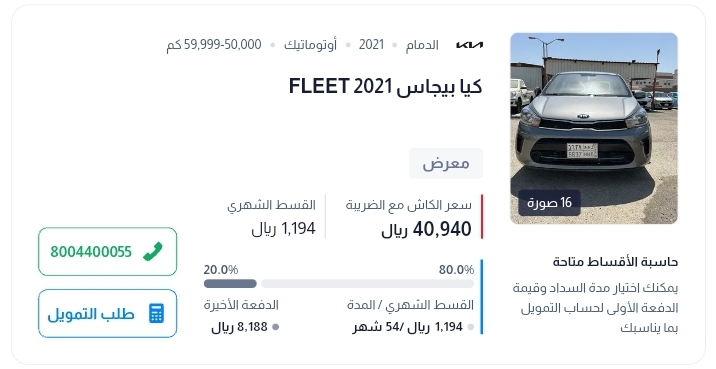Open the كيا بيجاس FLEET 2021 listing title

[385, 86]
